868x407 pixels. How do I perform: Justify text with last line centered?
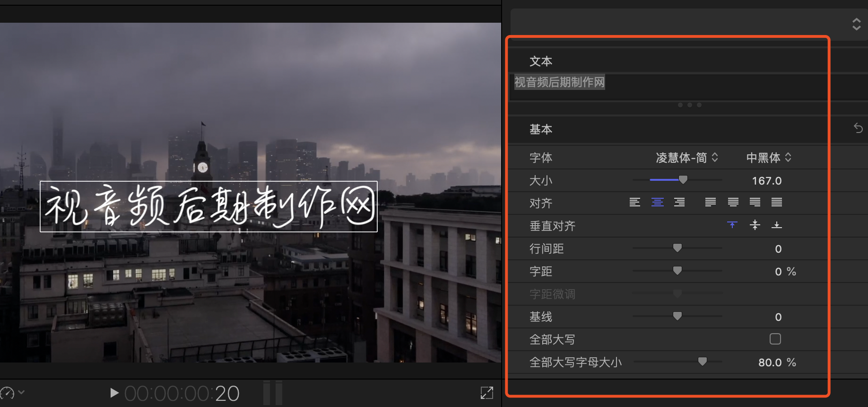[x=733, y=203]
